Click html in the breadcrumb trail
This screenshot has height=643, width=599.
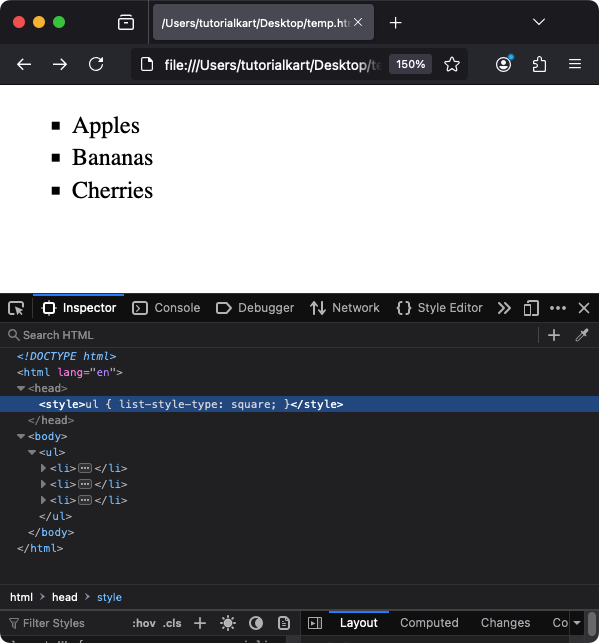pos(21,597)
